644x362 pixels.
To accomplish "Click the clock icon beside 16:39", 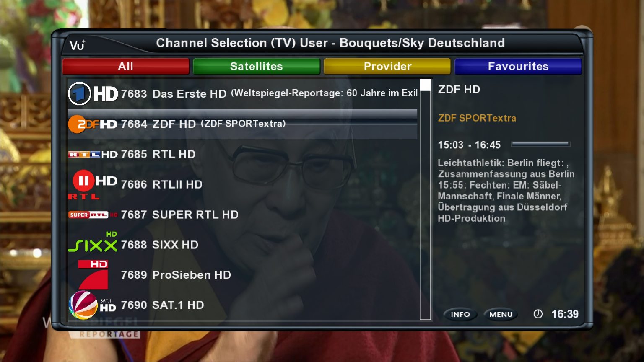I will pyautogui.click(x=538, y=314).
